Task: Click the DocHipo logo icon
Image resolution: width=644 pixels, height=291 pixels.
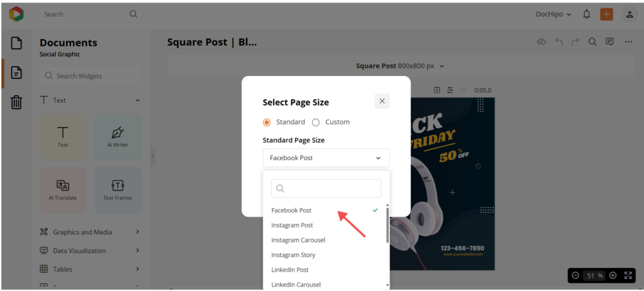Action: point(16,14)
